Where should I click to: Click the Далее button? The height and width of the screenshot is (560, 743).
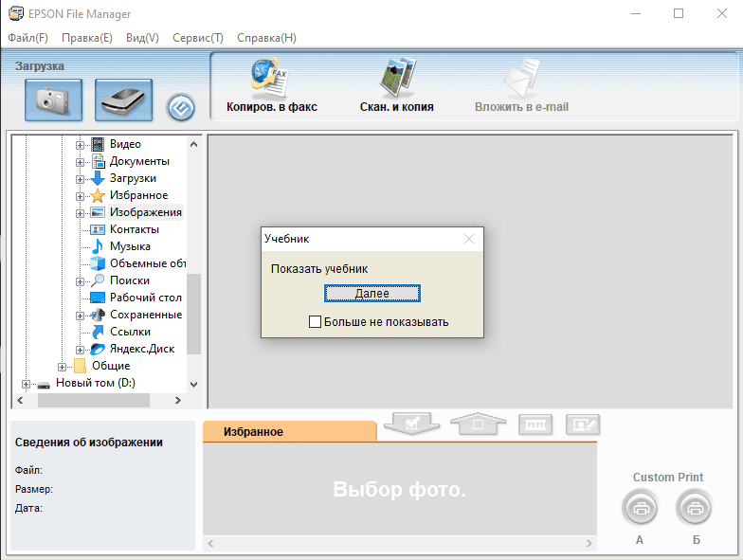pyautogui.click(x=371, y=294)
